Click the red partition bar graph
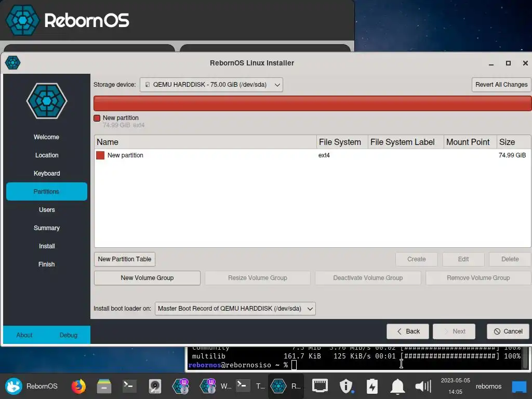This screenshot has width=532, height=399. pos(312,103)
